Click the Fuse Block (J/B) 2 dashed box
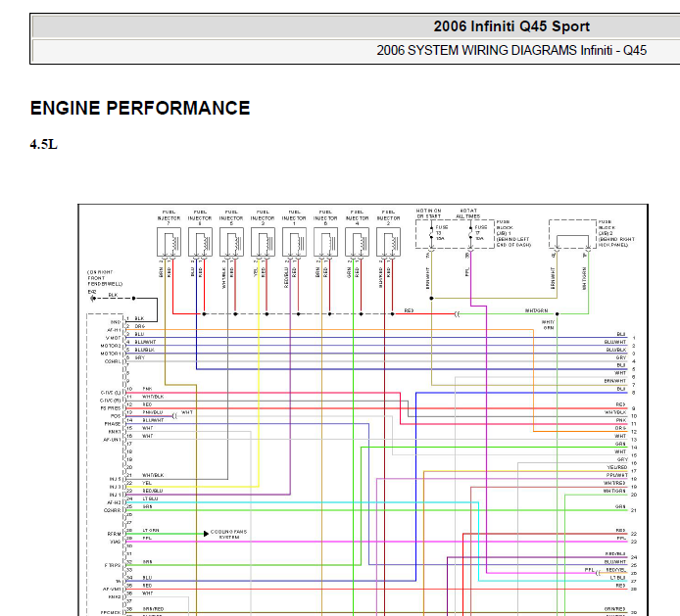The height and width of the screenshot is (616, 680). pyautogui.click(x=572, y=234)
